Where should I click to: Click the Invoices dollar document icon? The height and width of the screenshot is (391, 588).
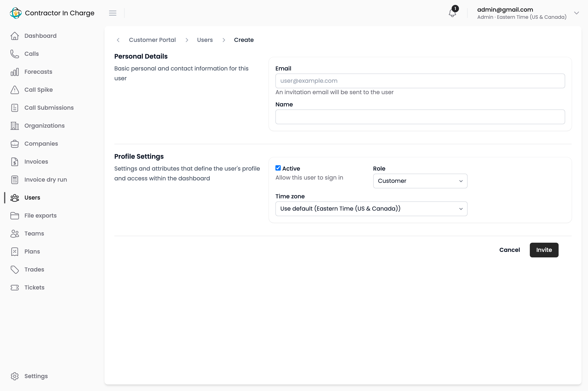(15, 162)
